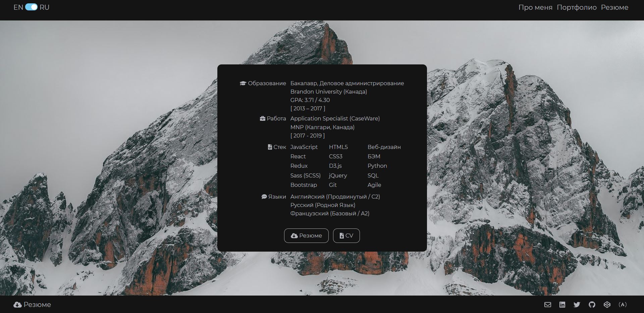Click the CSS3 skill
Screen dimensions: 644x313
pos(336,156)
